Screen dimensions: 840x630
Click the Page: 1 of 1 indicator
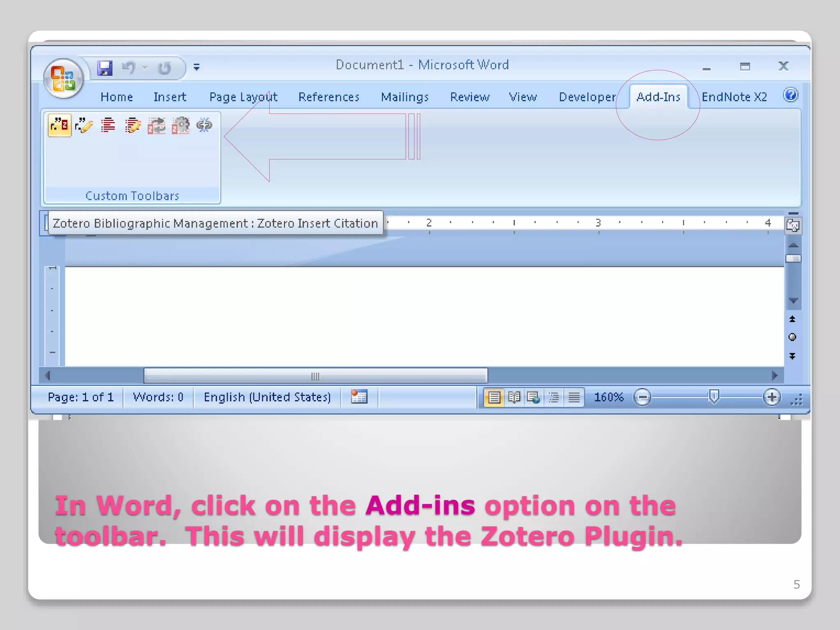click(80, 397)
